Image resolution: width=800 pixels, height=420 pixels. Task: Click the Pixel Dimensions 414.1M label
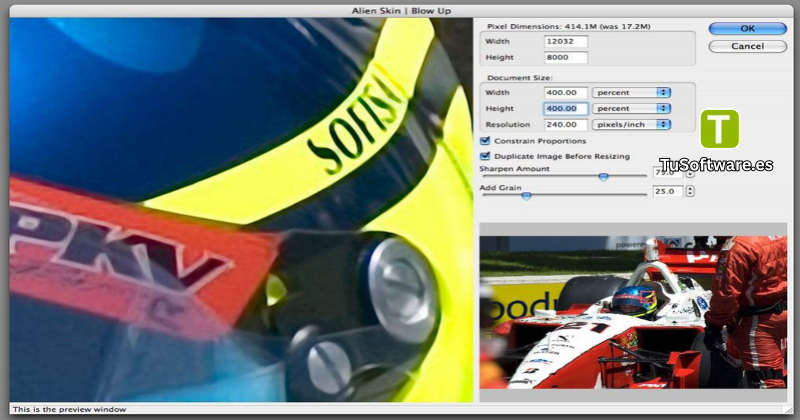[x=568, y=26]
